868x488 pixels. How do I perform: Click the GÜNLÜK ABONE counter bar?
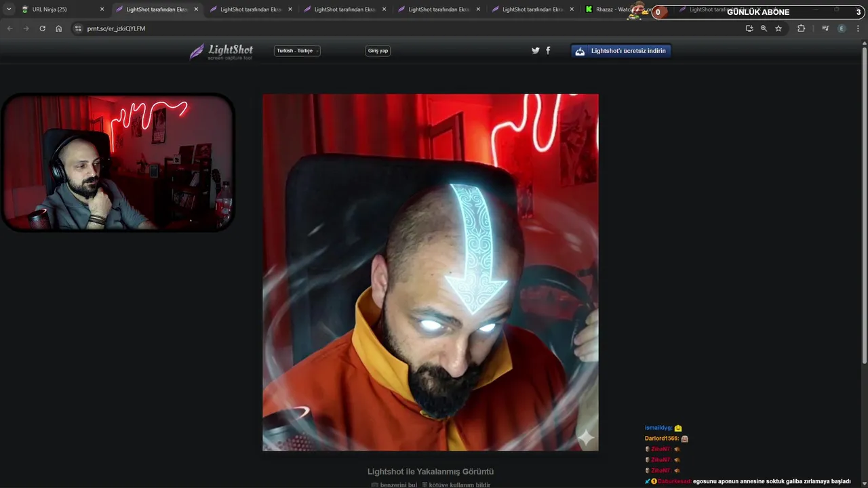[x=758, y=12]
